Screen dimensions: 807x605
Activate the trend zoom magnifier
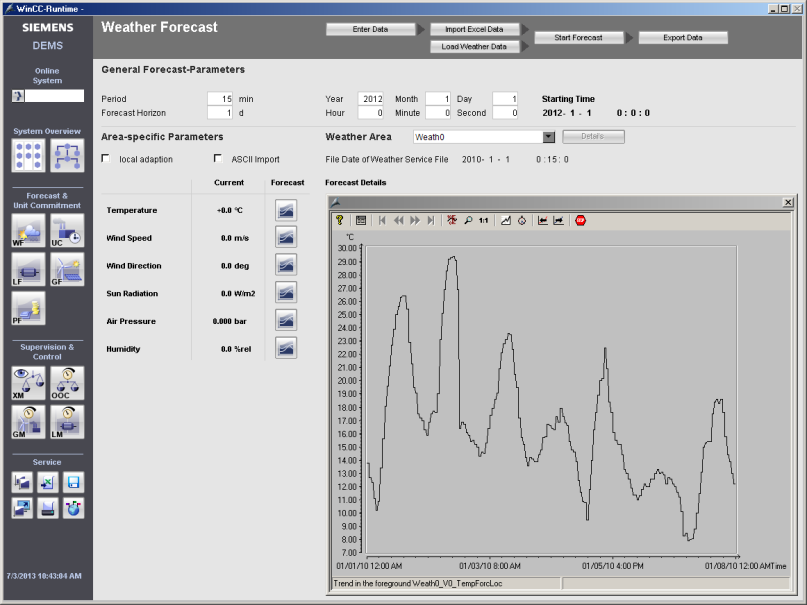pos(468,220)
